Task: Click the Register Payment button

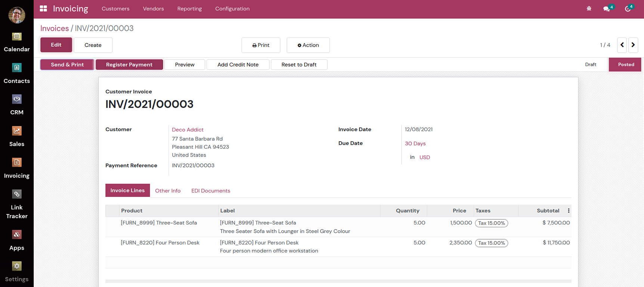Action: coord(129,65)
